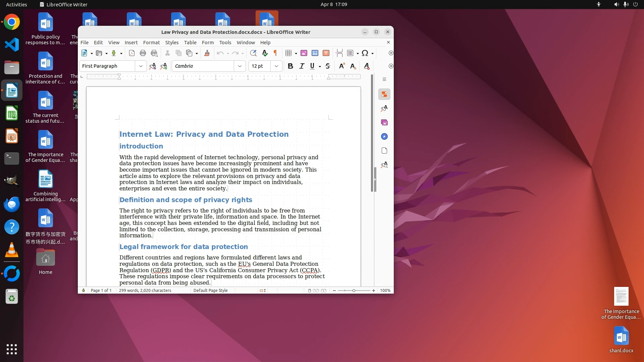
Task: Insert image from toolbar
Action: 304,53
